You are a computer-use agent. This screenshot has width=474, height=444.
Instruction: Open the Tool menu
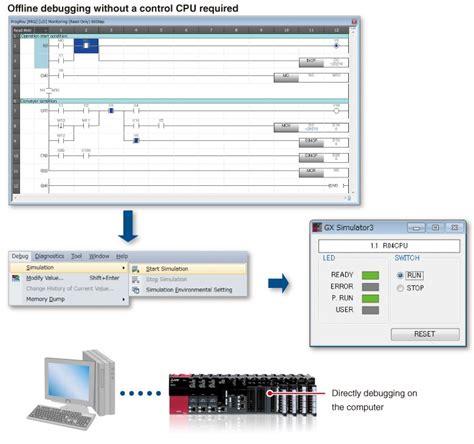[x=76, y=256]
